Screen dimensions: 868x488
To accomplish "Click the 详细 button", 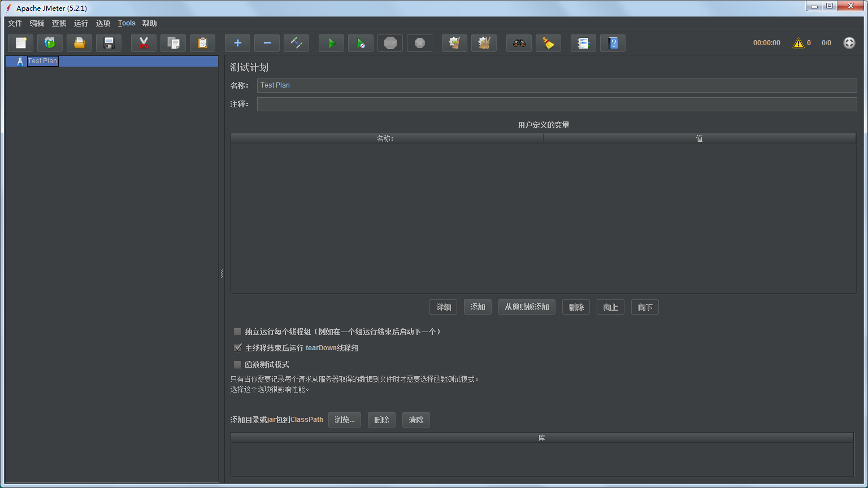I will [x=444, y=307].
